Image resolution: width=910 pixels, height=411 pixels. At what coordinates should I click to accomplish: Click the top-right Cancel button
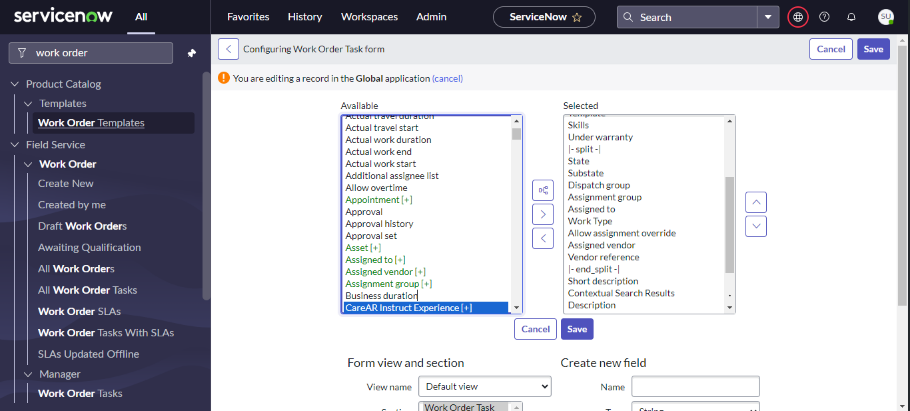pyautogui.click(x=831, y=49)
